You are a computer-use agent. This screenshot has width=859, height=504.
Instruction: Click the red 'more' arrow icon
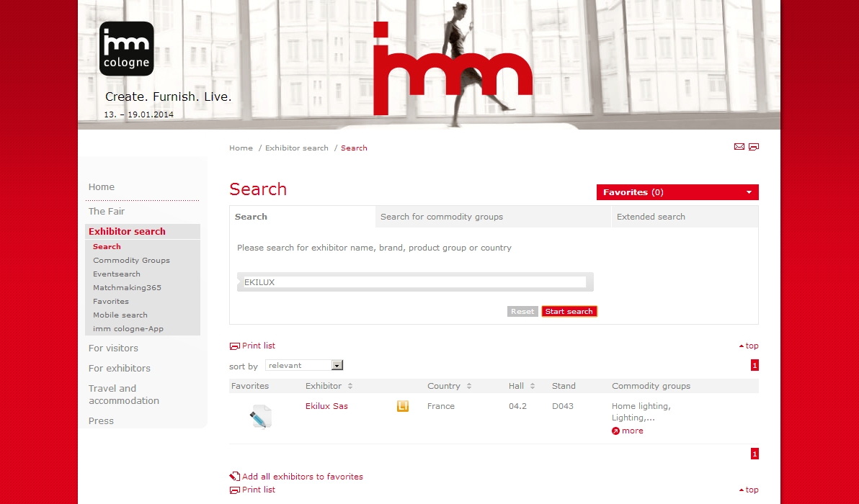(615, 431)
